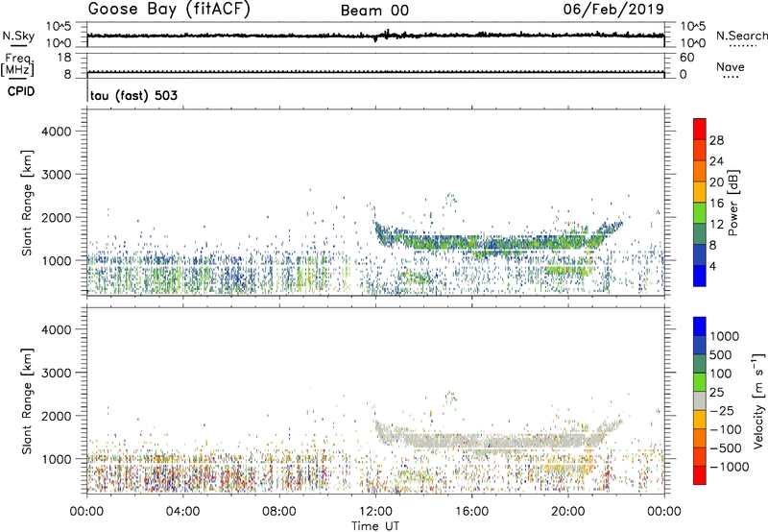Image resolution: width=768 pixels, height=532 pixels.
Task: Click the "N.Search" legend label
Action: [741, 36]
